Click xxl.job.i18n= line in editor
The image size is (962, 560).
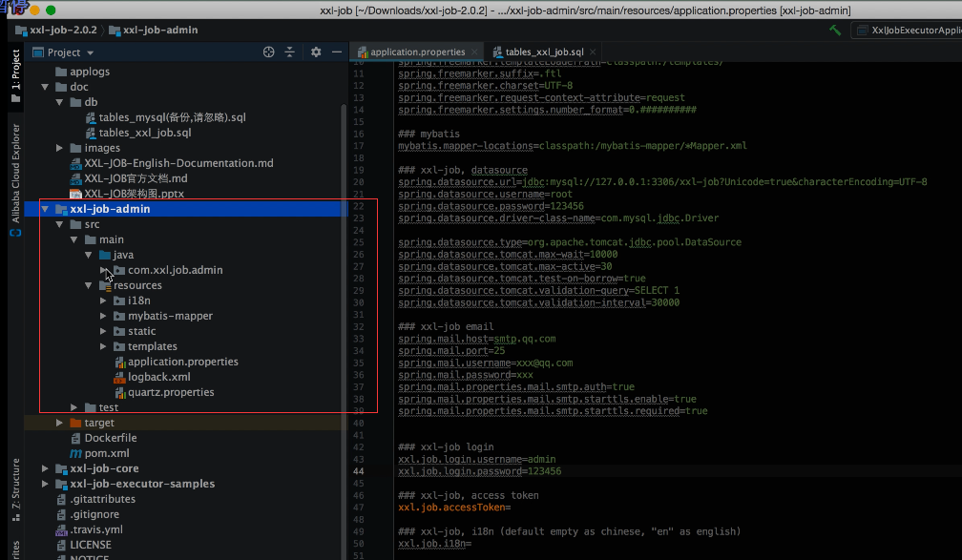pyautogui.click(x=435, y=544)
